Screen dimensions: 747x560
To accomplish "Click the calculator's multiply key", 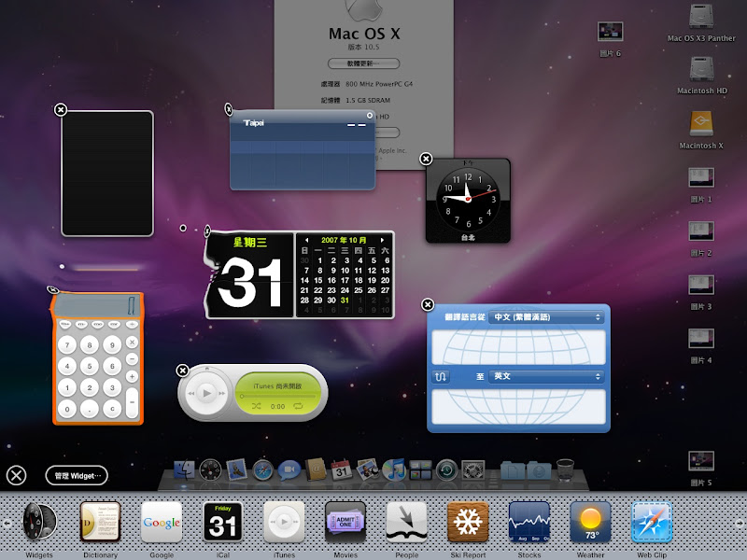I will point(132,342).
